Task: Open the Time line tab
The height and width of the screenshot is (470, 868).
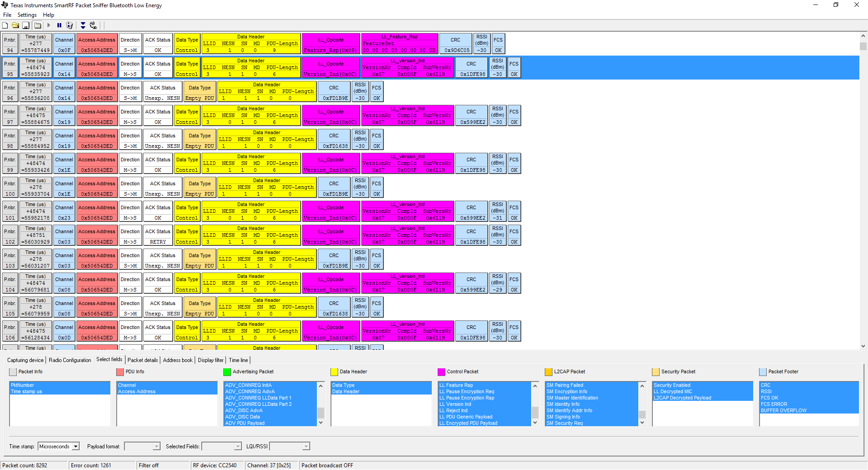Action: pos(238,360)
